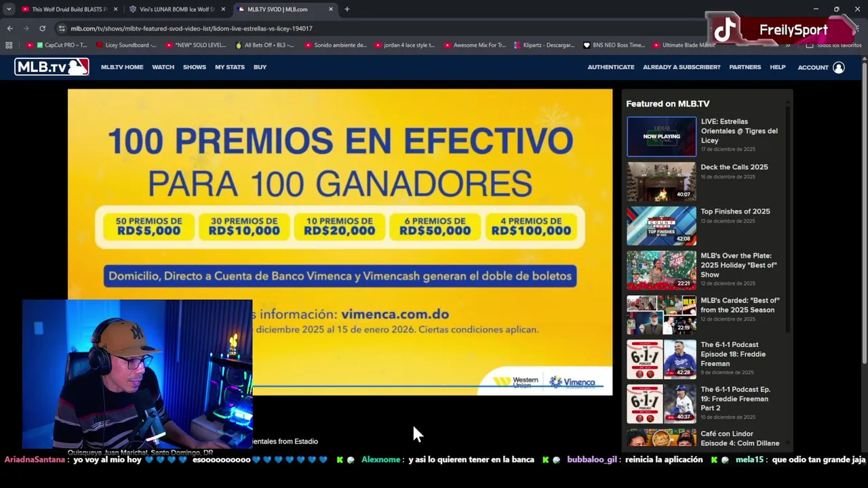Open Deck the Calls 2025 title
The image size is (868, 488).
pyautogui.click(x=734, y=167)
